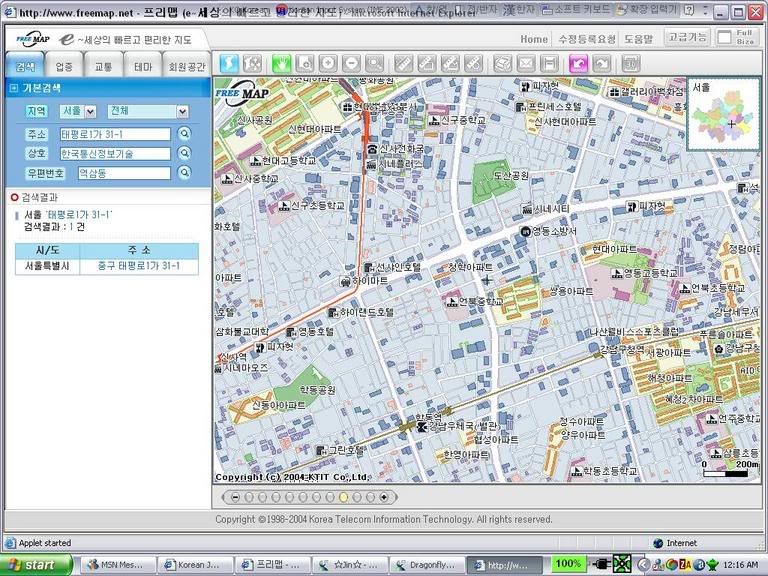Image resolution: width=768 pixels, height=576 pixels.
Task: Select the region selection tool beside blue map icon
Action: click(252, 63)
